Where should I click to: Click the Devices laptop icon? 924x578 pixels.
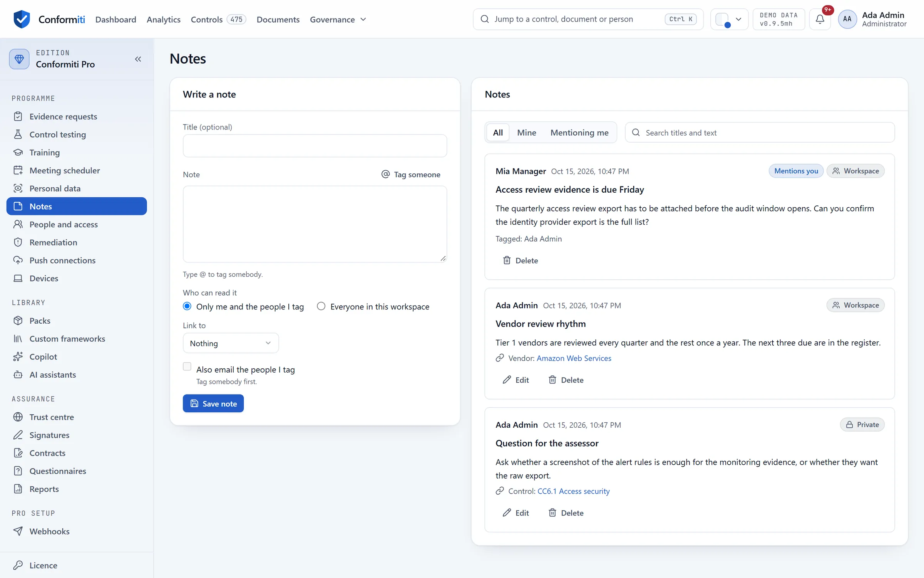tap(18, 278)
